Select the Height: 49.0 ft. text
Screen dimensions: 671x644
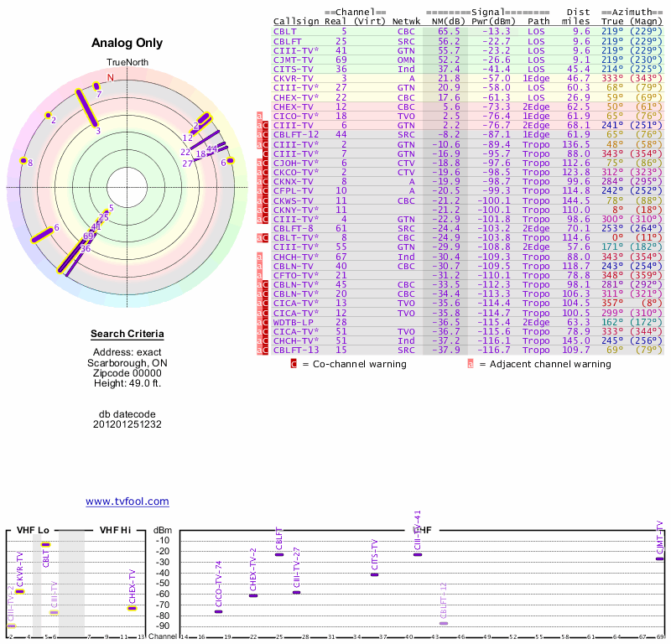click(127, 383)
